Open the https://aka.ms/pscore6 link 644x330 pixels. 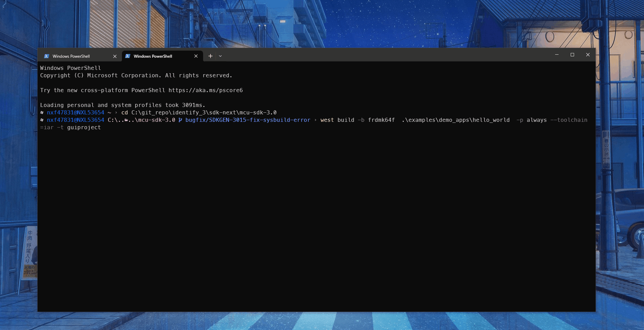pos(205,90)
